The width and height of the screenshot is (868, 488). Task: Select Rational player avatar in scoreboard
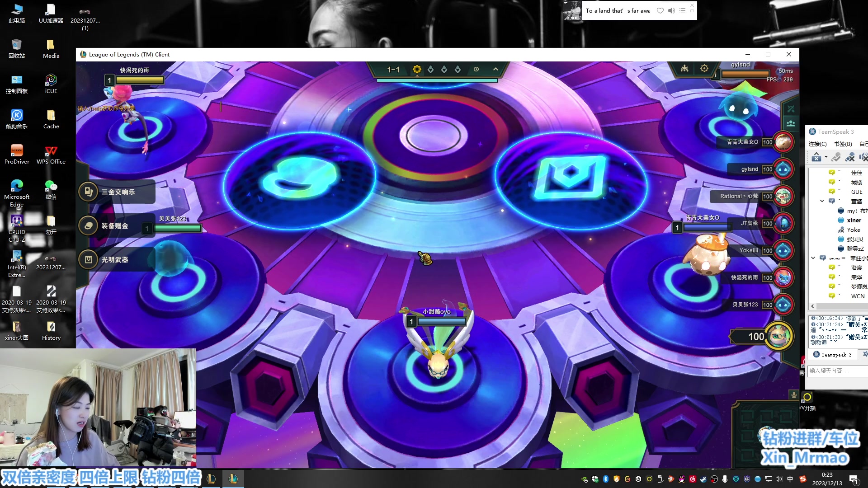tap(783, 196)
